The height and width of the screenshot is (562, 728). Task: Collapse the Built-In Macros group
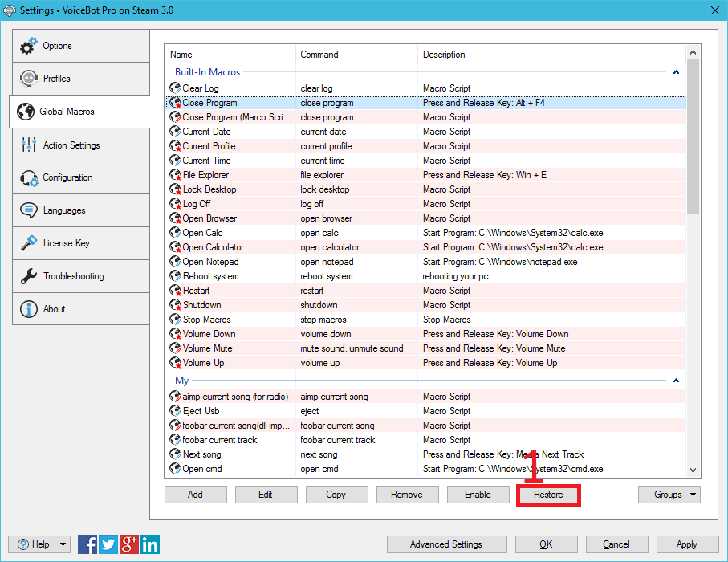pos(676,72)
